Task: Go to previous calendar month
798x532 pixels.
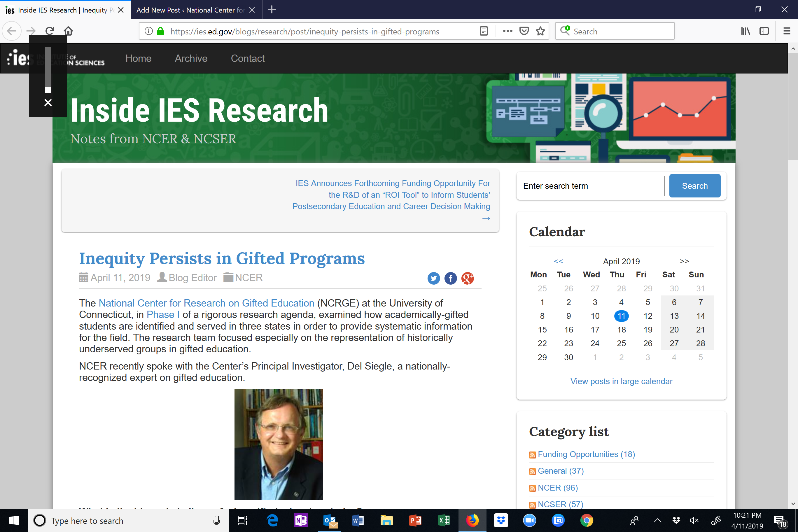Action: (x=558, y=261)
